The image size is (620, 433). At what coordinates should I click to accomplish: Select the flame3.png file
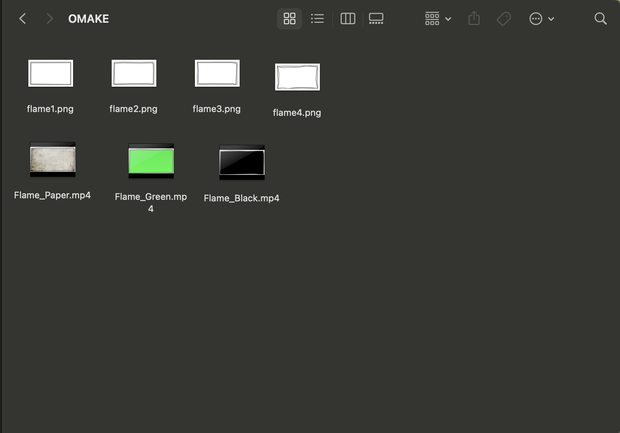point(217,86)
